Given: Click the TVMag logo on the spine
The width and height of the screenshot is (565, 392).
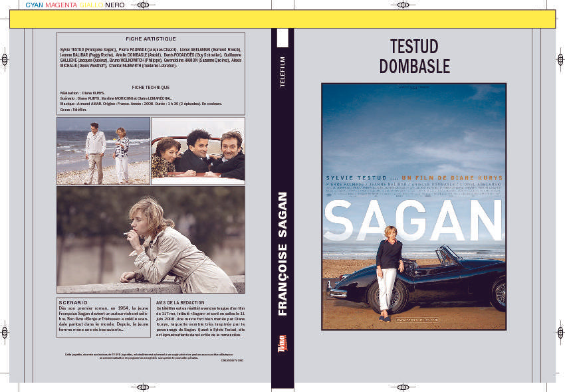Looking at the screenshot, I should (x=282, y=345).
